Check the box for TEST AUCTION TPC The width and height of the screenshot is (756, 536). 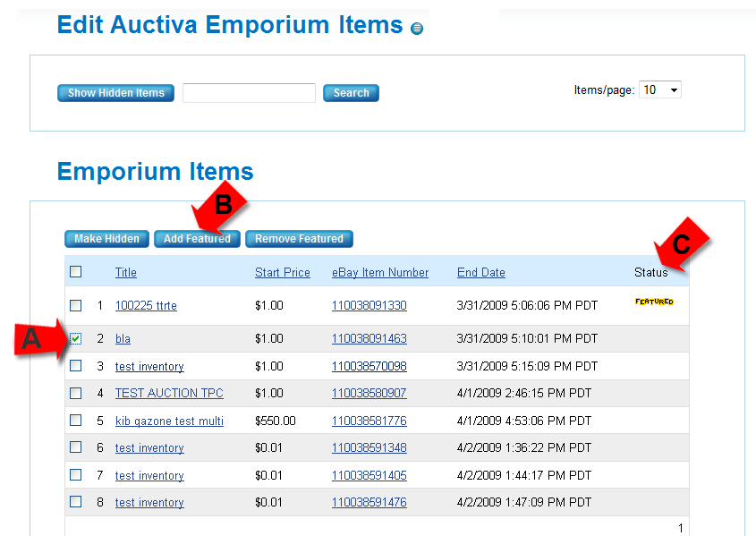[x=76, y=394]
